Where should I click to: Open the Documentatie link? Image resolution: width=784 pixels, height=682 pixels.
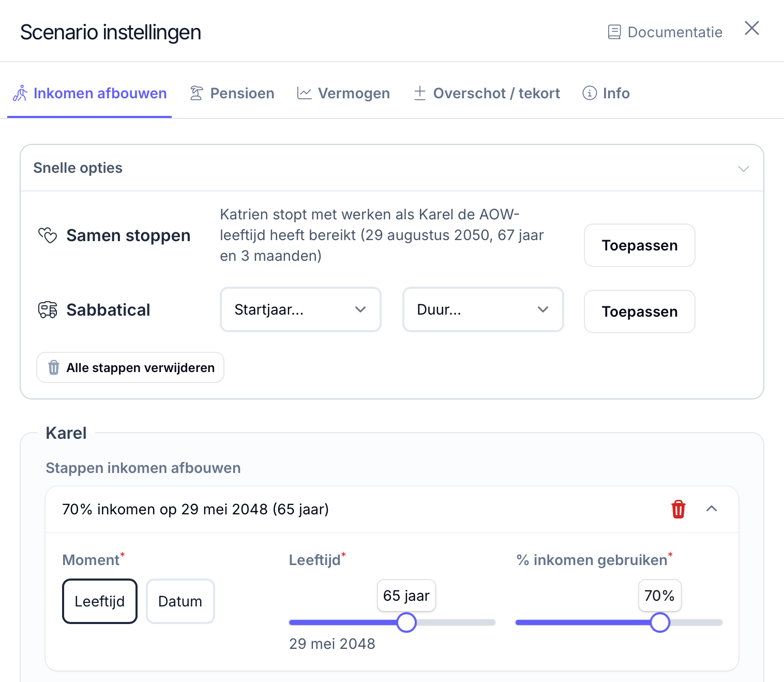pos(665,32)
